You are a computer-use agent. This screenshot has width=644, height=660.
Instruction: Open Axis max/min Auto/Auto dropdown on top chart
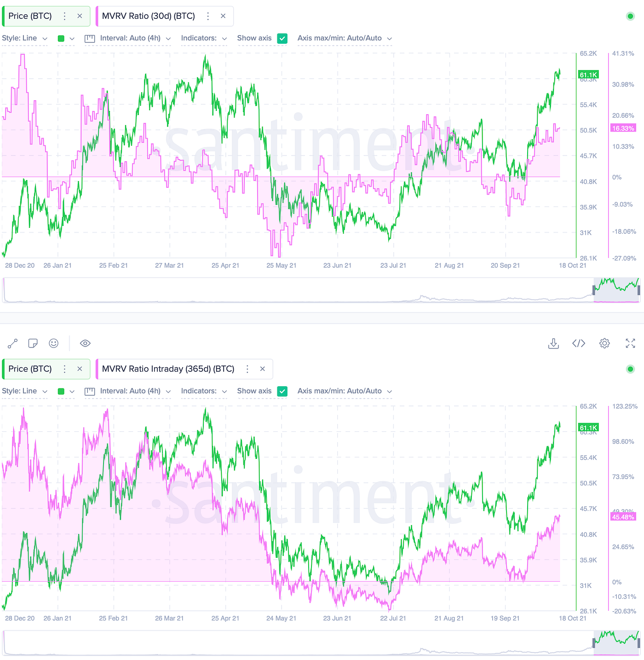[345, 38]
